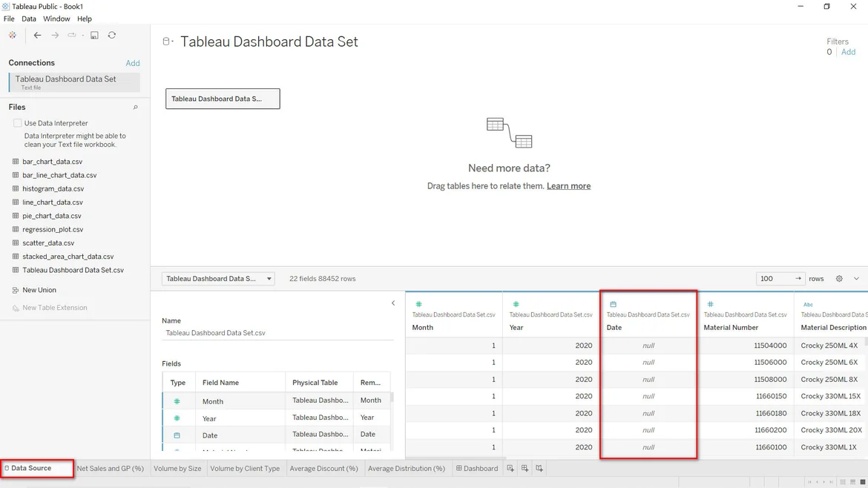868x488 pixels.
Task: Enable the Use Data Interpreter checkbox
Action: (17, 123)
